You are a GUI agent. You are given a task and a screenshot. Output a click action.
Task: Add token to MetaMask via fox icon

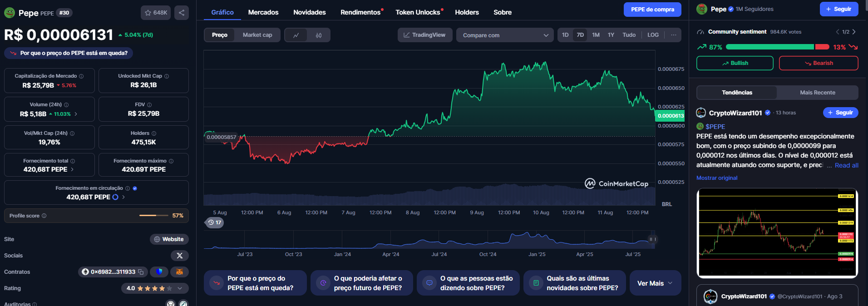coord(179,272)
